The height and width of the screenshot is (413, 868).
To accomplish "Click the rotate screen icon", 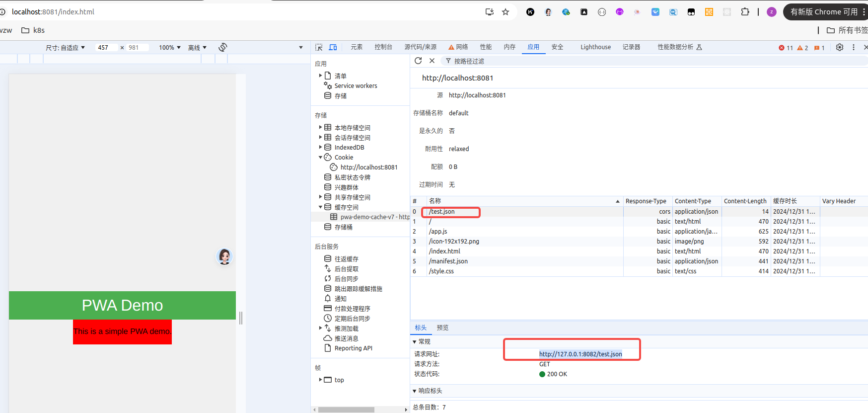I will 223,47.
